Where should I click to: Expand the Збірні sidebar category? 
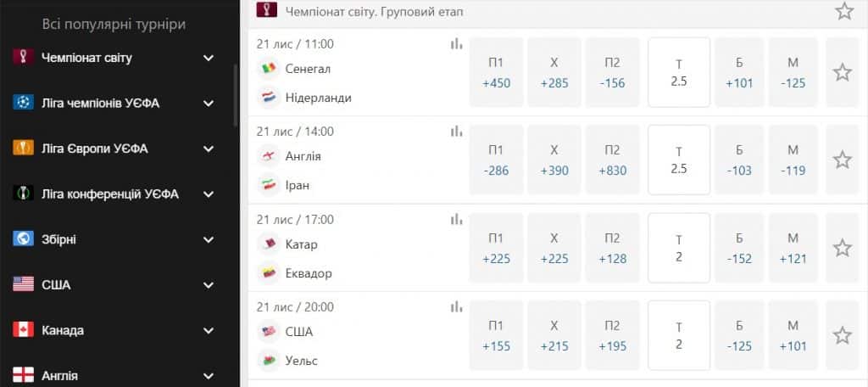tap(209, 239)
